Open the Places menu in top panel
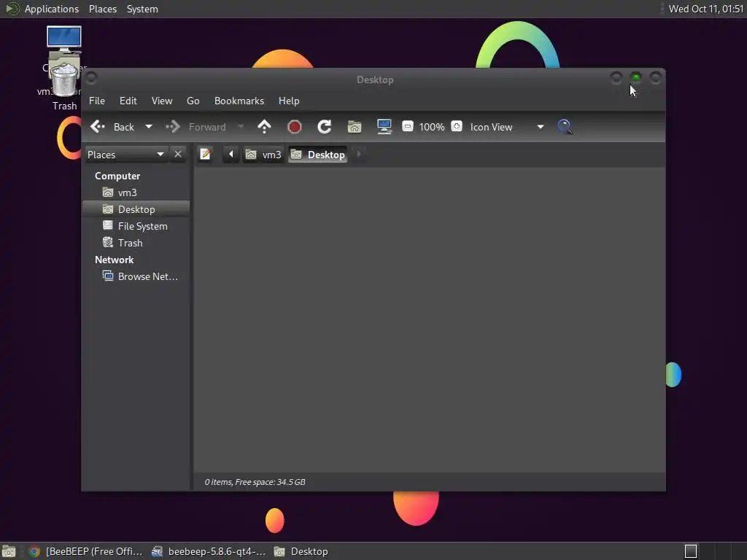Image resolution: width=747 pixels, height=560 pixels. [103, 9]
